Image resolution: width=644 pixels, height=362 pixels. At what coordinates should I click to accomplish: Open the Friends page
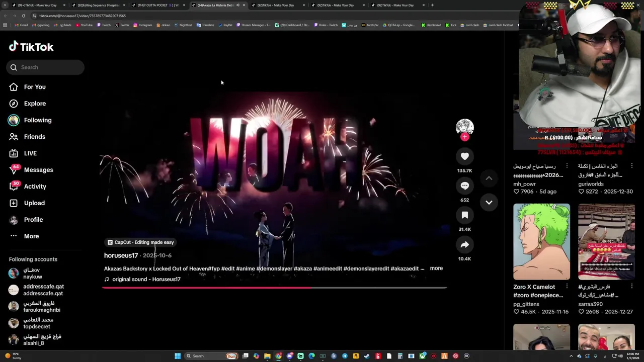coord(28,137)
